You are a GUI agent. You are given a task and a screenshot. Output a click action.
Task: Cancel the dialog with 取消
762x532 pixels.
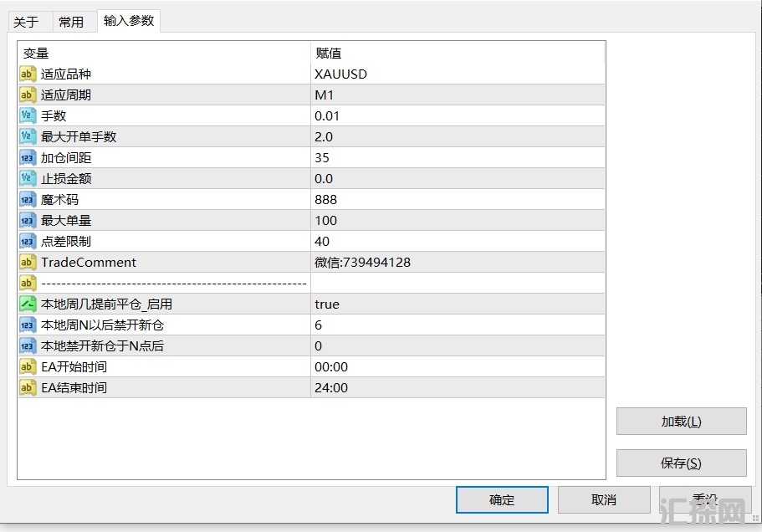tap(604, 499)
